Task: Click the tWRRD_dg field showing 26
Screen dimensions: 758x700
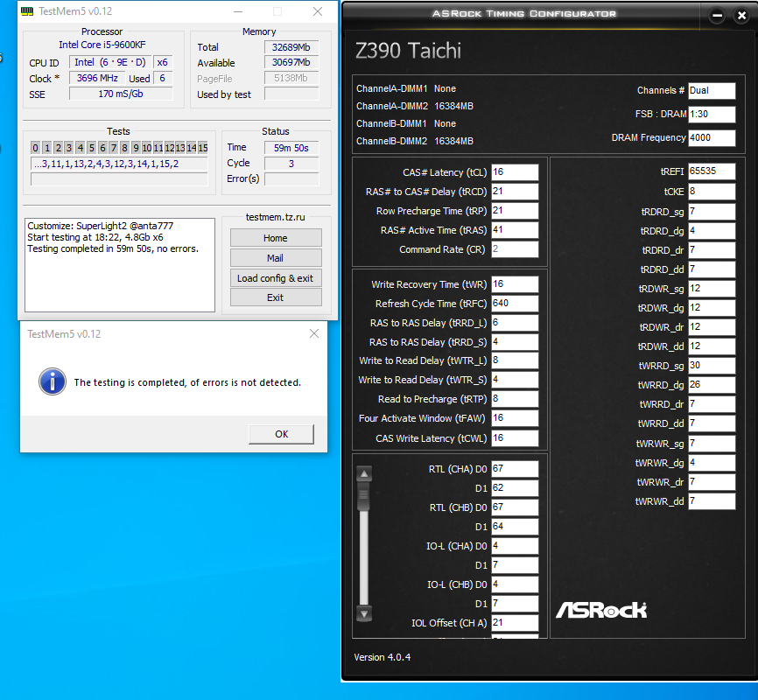Action: click(x=712, y=385)
